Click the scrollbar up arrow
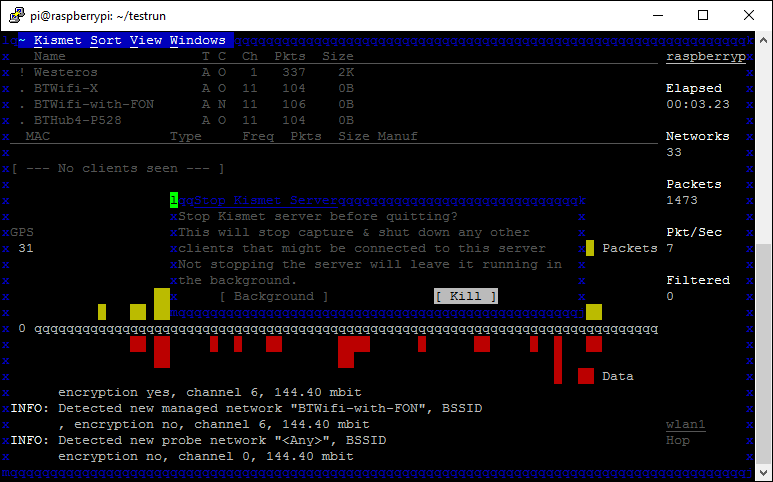 click(764, 40)
